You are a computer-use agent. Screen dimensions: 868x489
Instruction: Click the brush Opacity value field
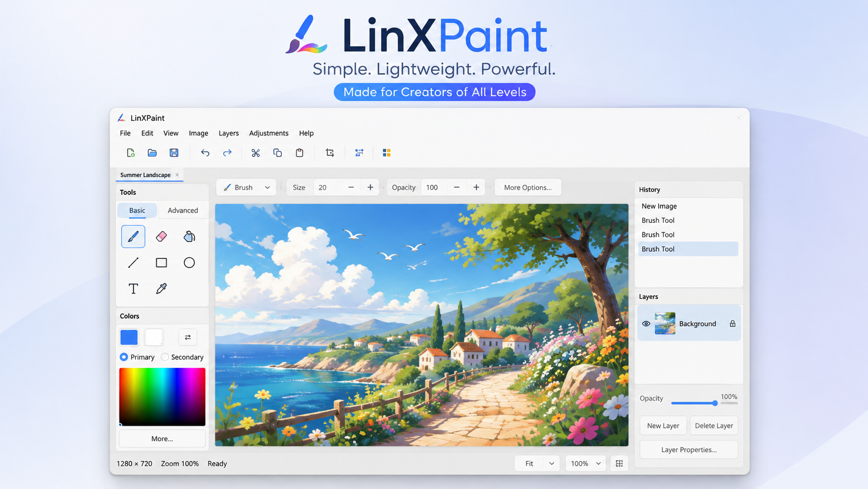pyautogui.click(x=435, y=188)
